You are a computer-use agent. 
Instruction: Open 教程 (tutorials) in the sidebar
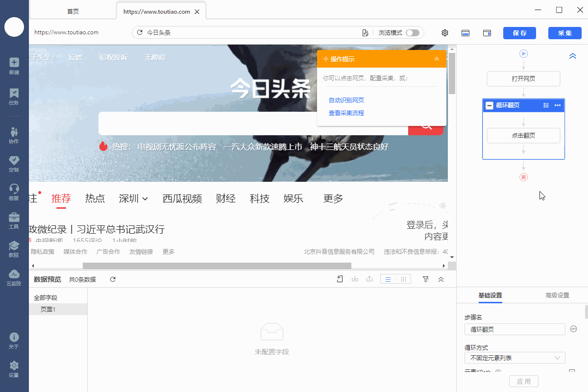[x=14, y=249]
